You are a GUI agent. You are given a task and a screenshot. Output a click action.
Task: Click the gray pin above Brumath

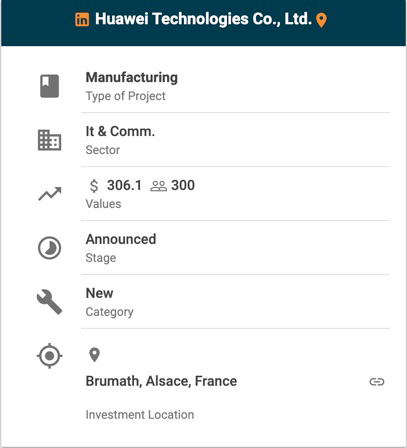[95, 355]
